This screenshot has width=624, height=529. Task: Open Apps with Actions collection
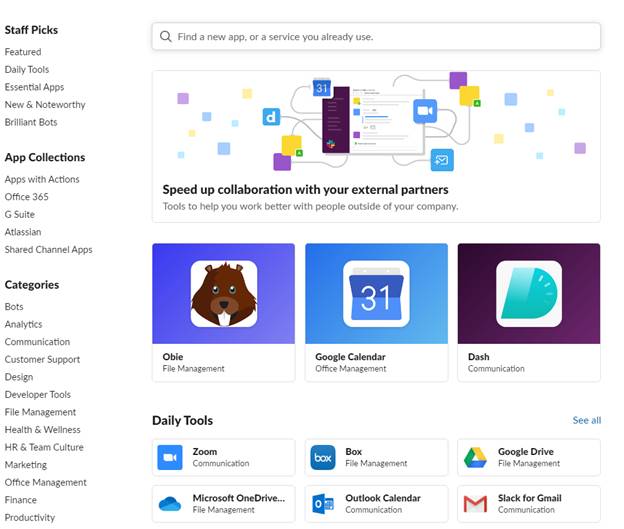tap(42, 179)
